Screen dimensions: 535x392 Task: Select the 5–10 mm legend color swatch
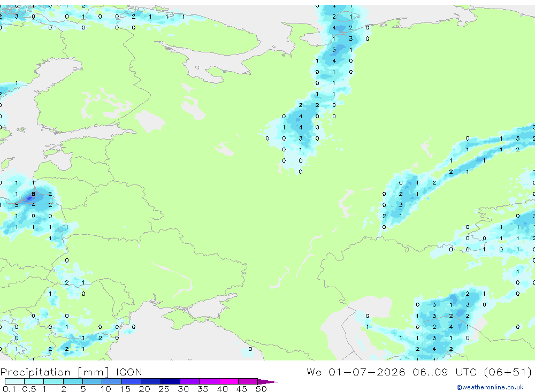point(93,381)
